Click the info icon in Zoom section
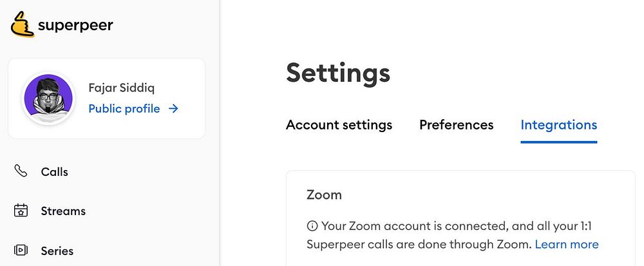This screenshot has width=644, height=266. click(312, 226)
